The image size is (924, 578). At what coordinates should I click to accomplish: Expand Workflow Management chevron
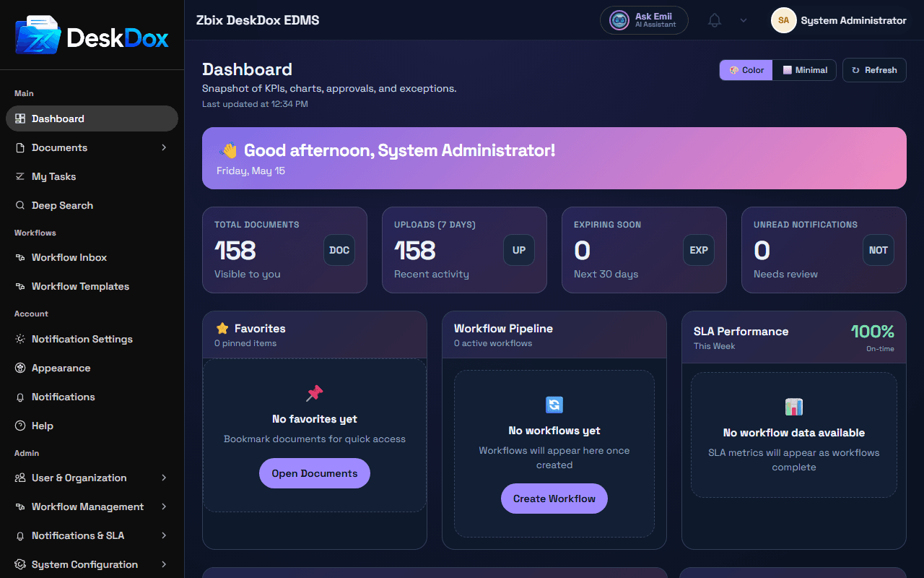[x=164, y=506]
